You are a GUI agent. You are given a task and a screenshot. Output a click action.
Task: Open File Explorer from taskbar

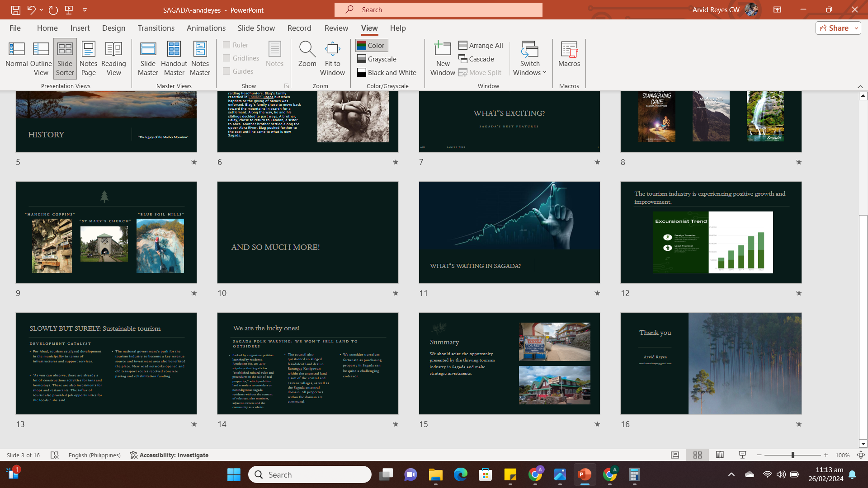435,474
